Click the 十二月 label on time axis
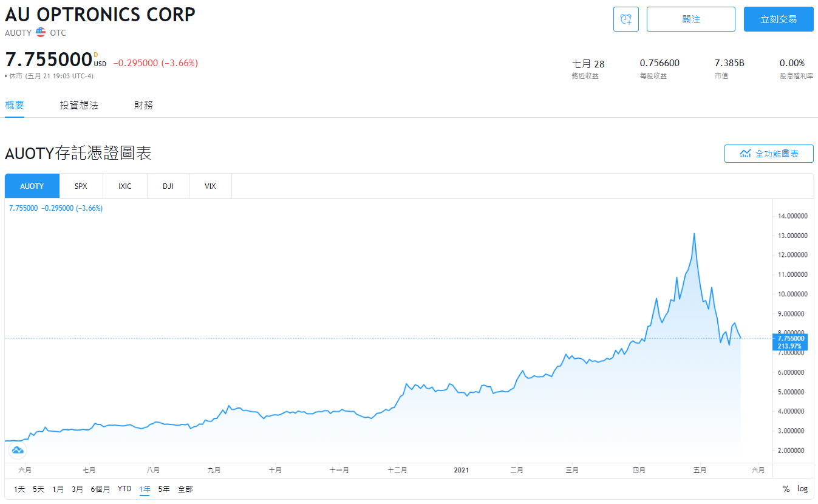This screenshot has height=504, width=818. (397, 469)
